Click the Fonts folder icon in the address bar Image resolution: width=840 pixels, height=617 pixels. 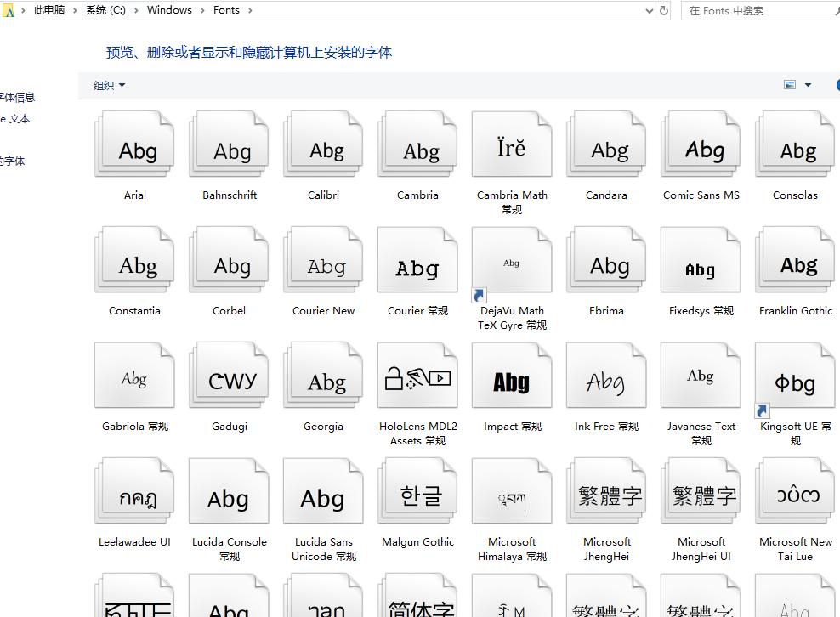click(9, 11)
